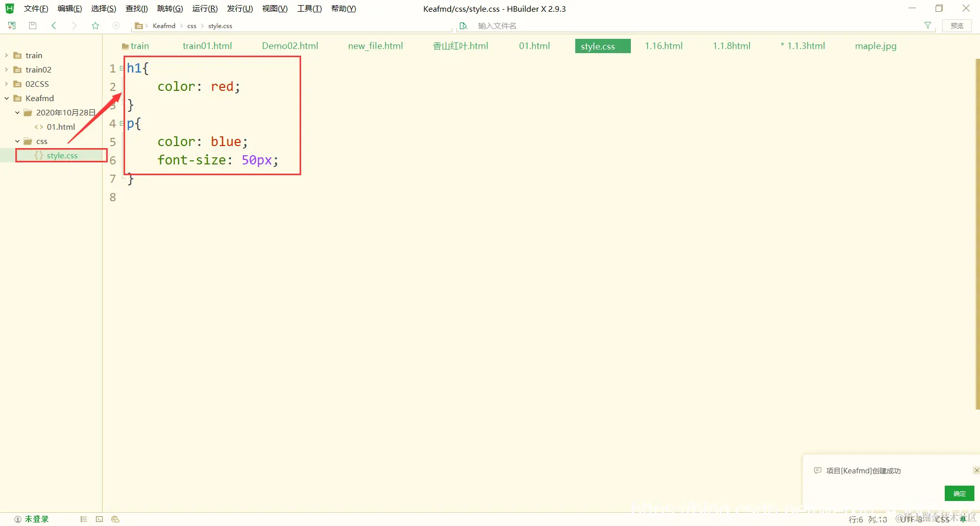
Task: Switch to the 1.1.8html tab
Action: 731,46
